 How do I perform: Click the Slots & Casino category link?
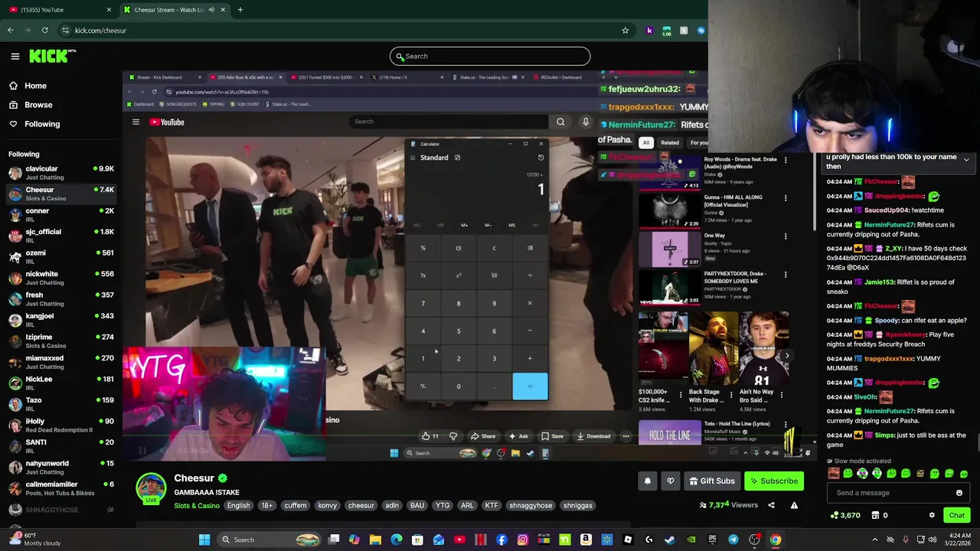pyautogui.click(x=196, y=506)
